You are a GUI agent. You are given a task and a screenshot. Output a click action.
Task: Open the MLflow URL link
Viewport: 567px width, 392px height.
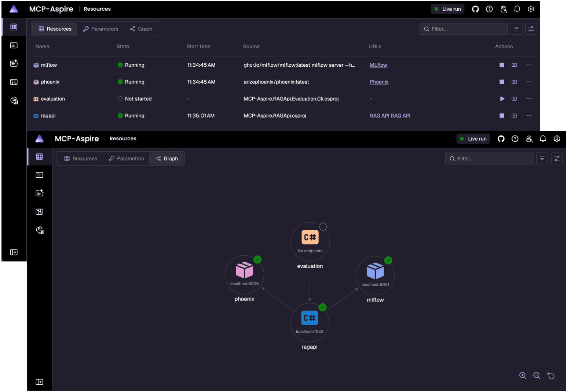378,65
